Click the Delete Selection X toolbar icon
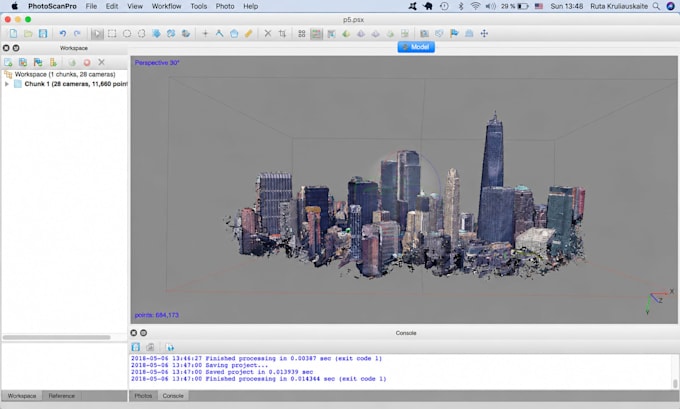The image size is (680, 409). pyautogui.click(x=268, y=33)
